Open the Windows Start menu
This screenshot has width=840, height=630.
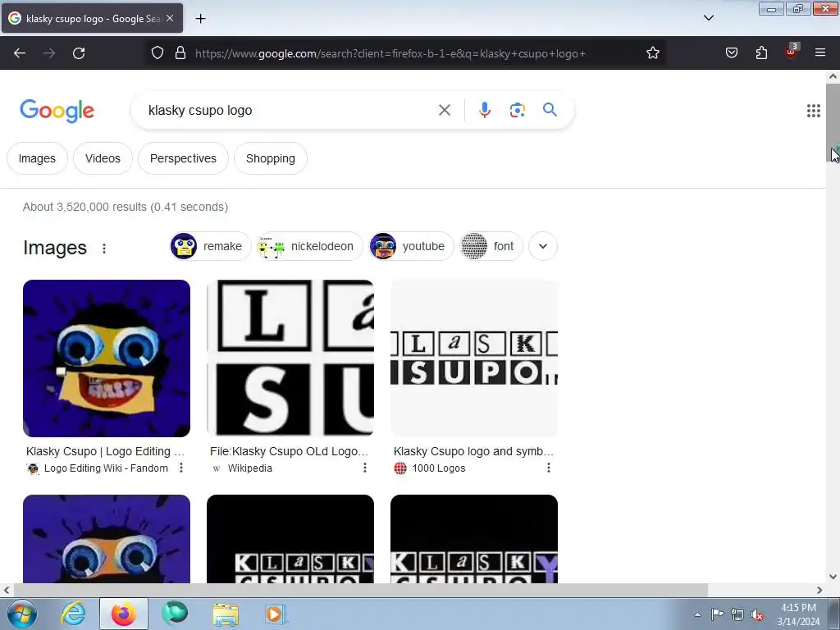coord(22,614)
